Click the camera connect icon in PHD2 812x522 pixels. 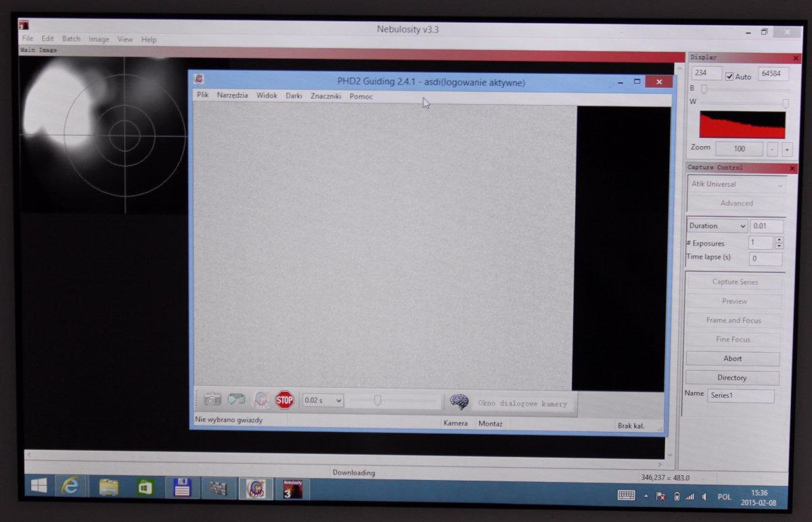pyautogui.click(x=212, y=399)
